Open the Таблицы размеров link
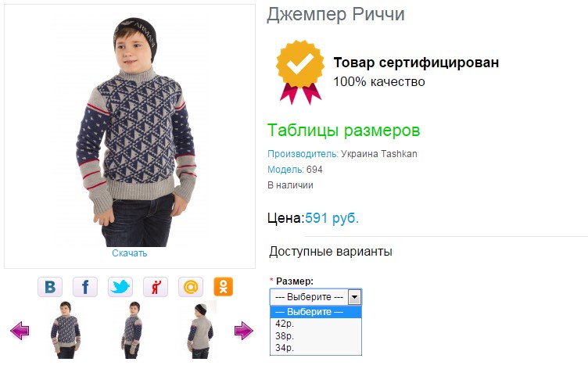This screenshot has height=369, width=588. point(343,131)
